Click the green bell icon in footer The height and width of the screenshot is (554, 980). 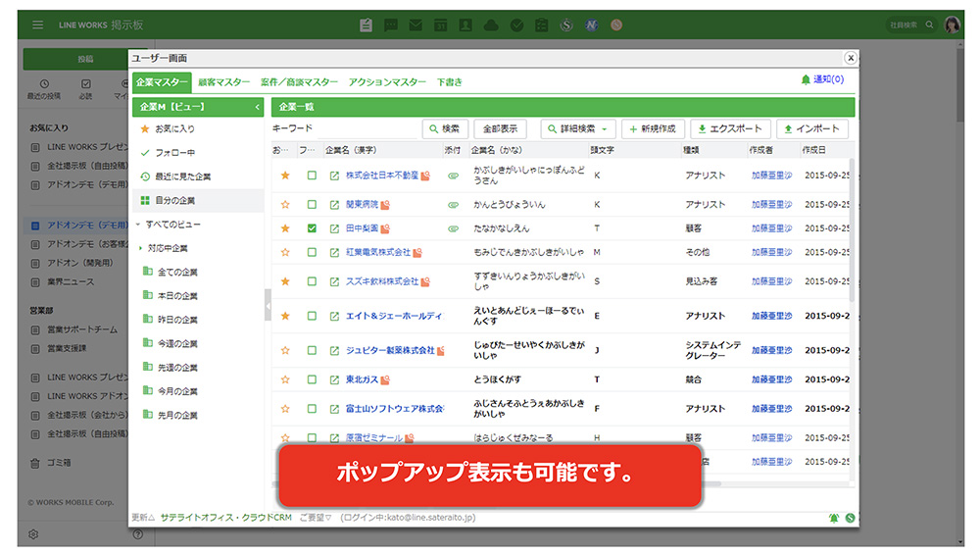pyautogui.click(x=834, y=518)
